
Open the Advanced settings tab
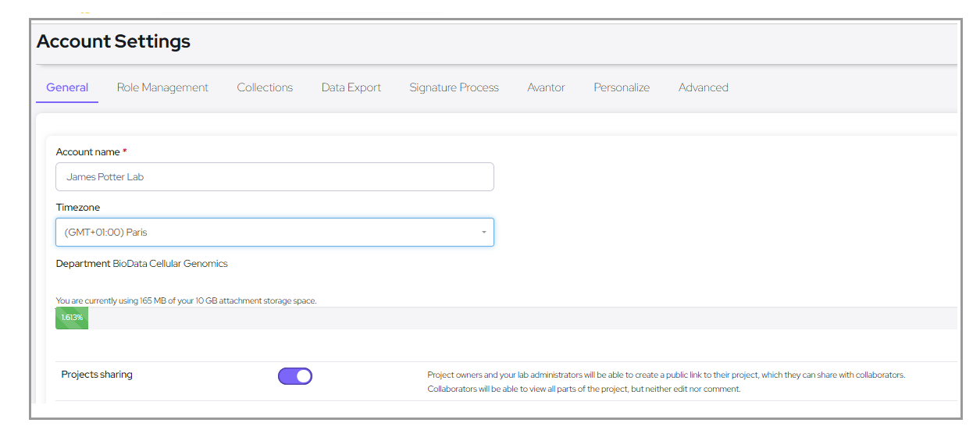pos(703,87)
